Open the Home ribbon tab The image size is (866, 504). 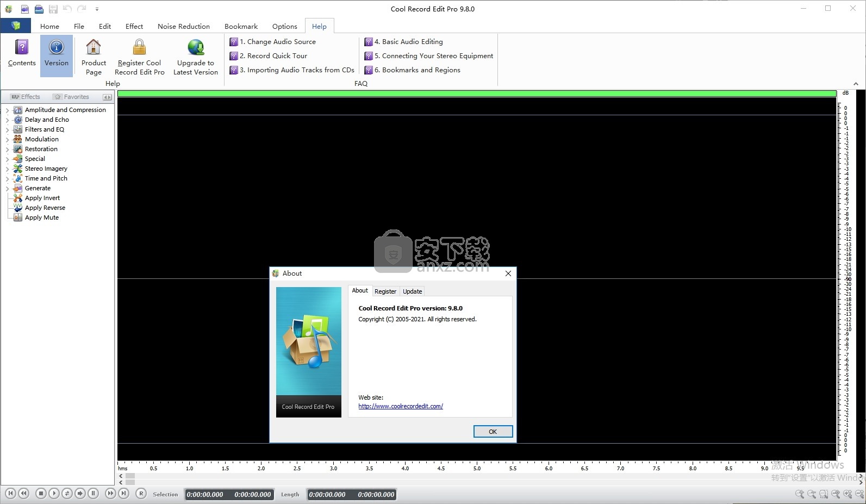click(49, 26)
